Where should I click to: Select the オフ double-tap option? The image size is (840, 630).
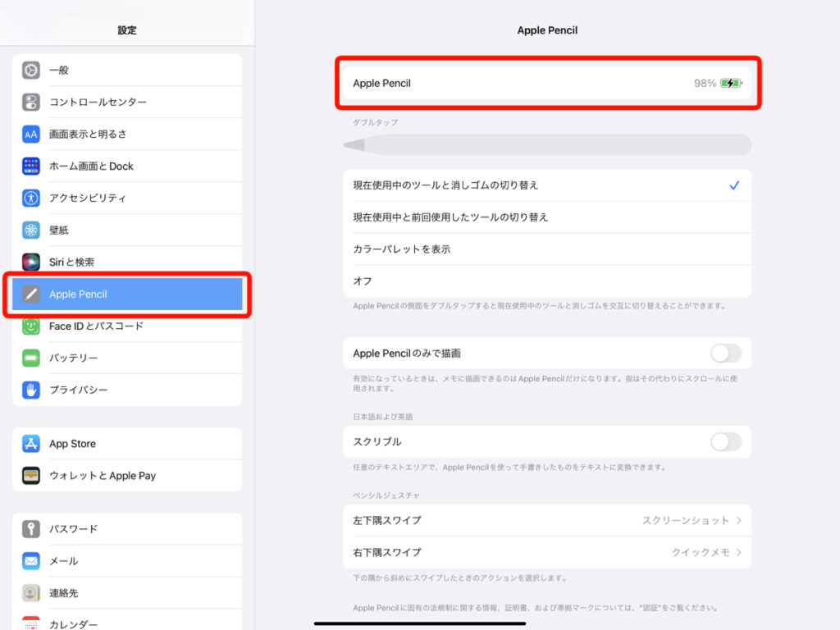tap(547, 281)
